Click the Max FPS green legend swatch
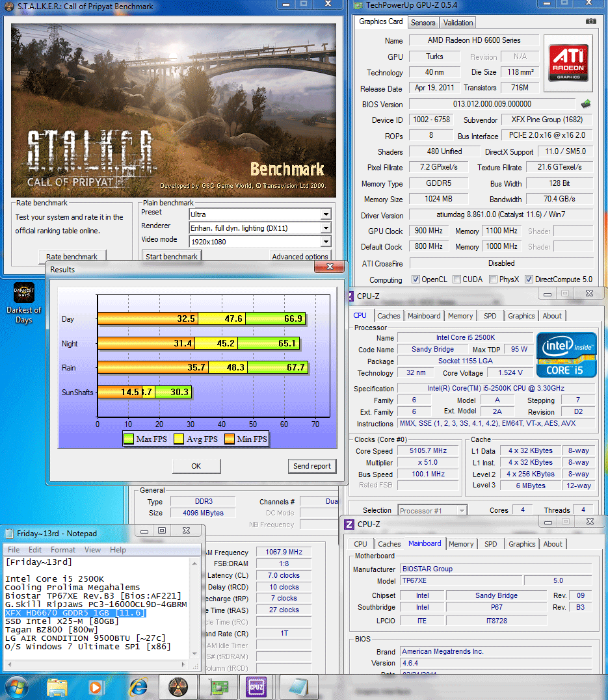This screenshot has height=700, width=608. tap(129, 439)
